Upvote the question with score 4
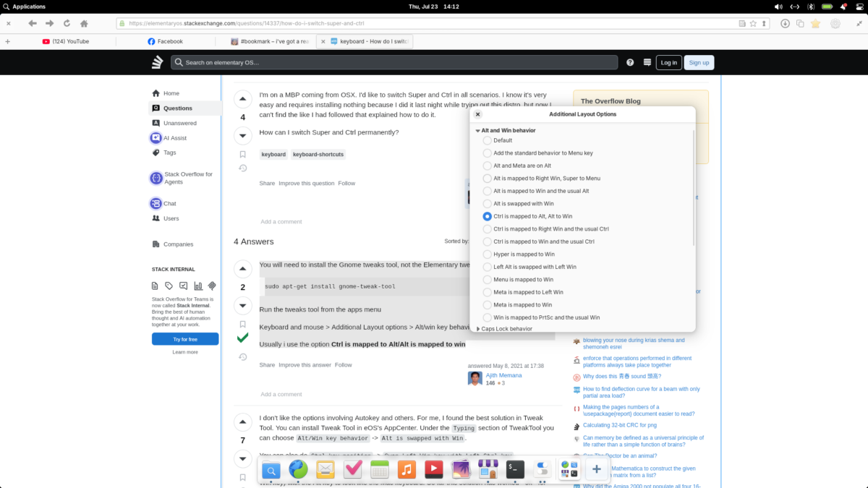This screenshot has height=488, width=868. tap(242, 99)
